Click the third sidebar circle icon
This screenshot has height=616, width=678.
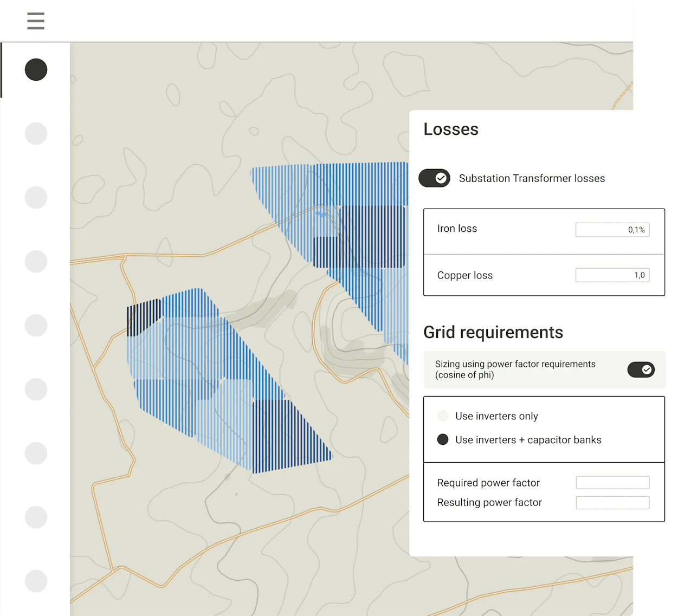pos(36,198)
